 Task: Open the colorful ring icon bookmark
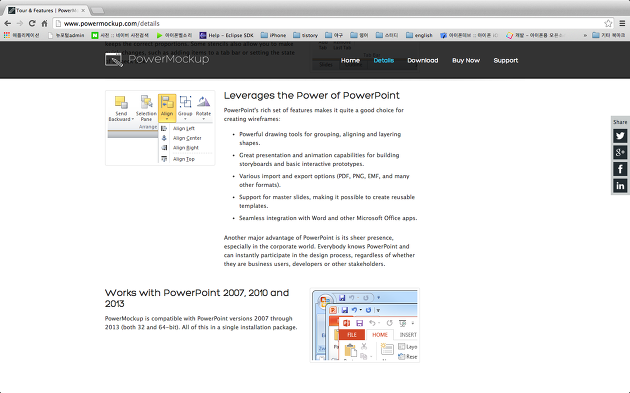[x=535, y=35]
